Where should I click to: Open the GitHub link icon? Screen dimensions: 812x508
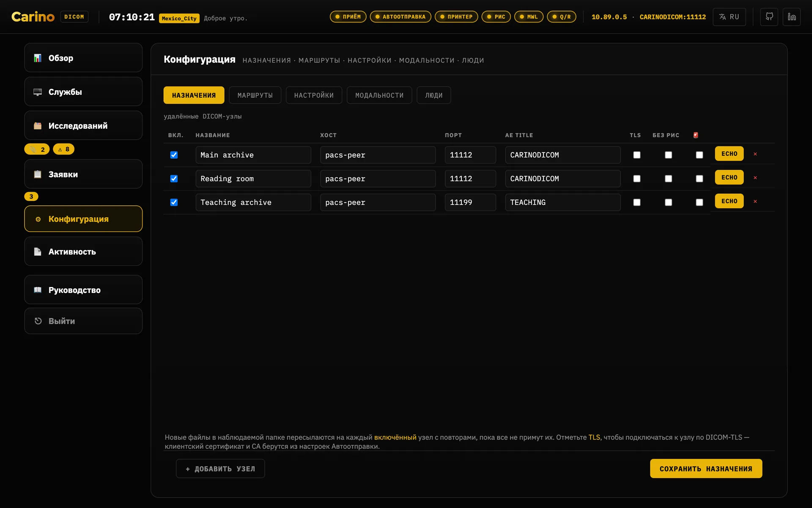[769, 17]
